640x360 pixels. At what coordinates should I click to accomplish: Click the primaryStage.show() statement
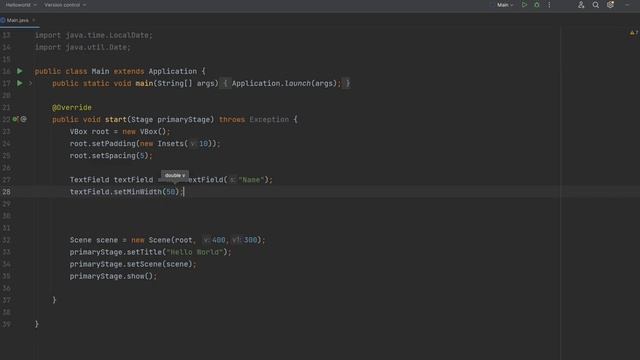113,276
